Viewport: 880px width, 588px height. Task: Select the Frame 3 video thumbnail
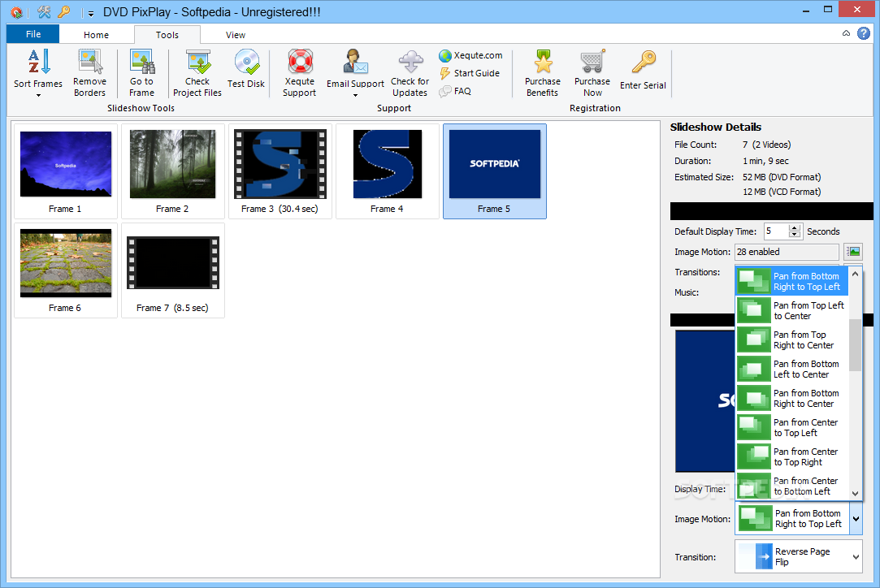tap(280, 171)
